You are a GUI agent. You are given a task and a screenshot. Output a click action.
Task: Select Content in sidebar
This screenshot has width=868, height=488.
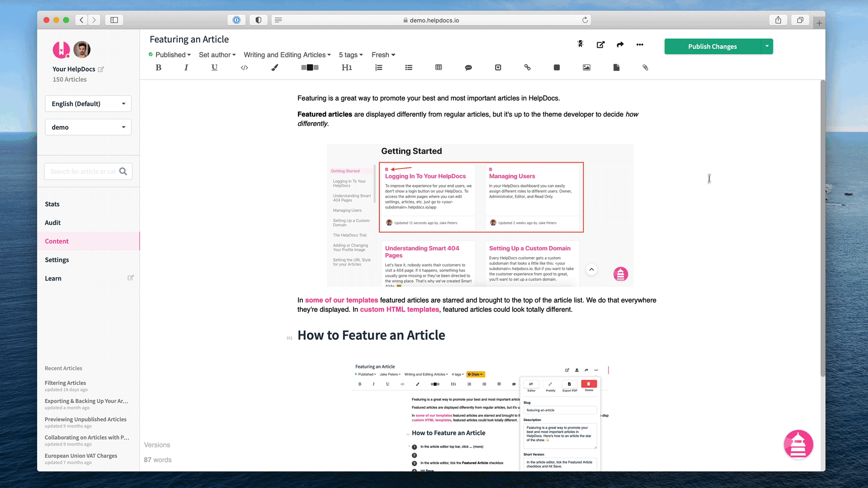tap(89, 241)
